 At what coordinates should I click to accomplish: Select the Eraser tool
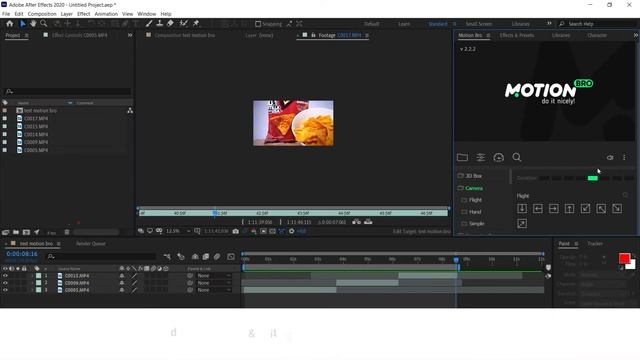170,24
